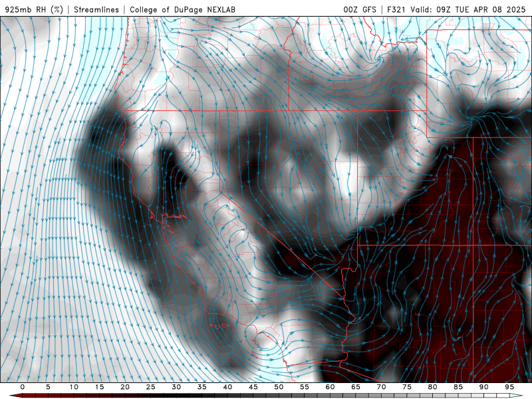Image resolution: width=532 pixels, height=399 pixels.
Task: Click the colorbar label '20'
Action: (125, 387)
